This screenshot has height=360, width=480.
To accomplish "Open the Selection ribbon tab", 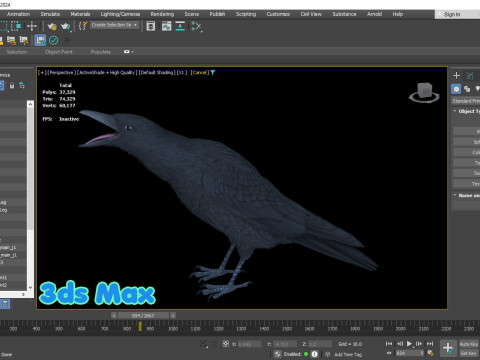I will pos(17,52).
